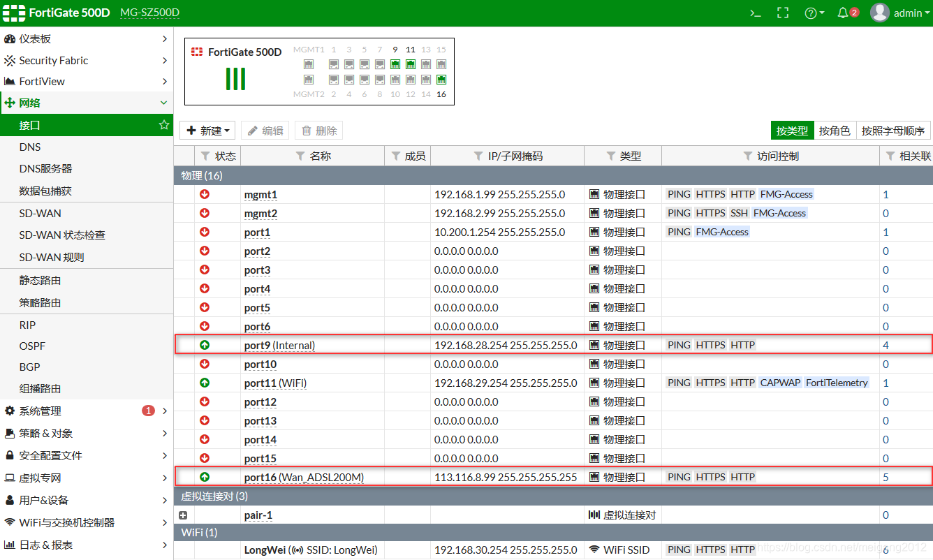Switch to 按类型 view
Screen dimensions: 933x560
coord(792,131)
